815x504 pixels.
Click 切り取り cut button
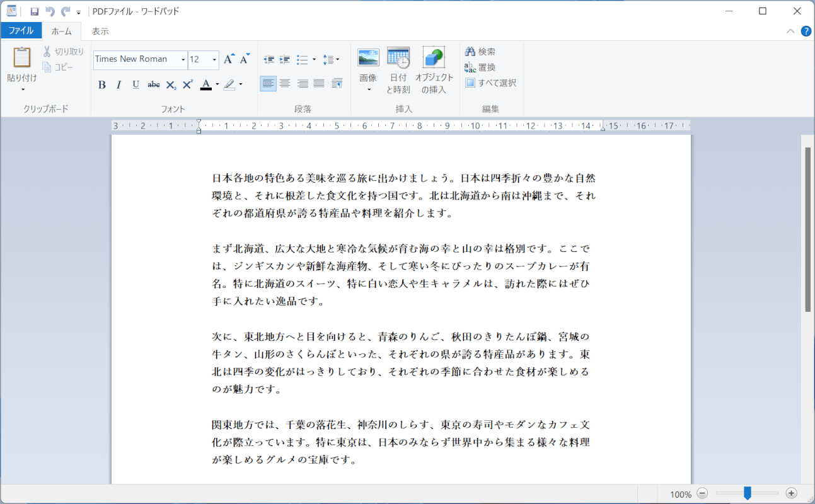pyautogui.click(x=63, y=52)
